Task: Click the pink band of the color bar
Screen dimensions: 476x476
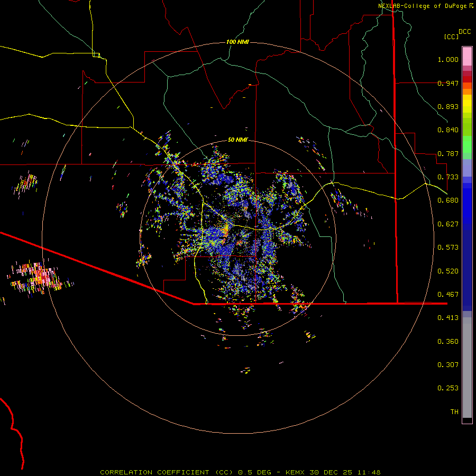Action: tap(467, 56)
